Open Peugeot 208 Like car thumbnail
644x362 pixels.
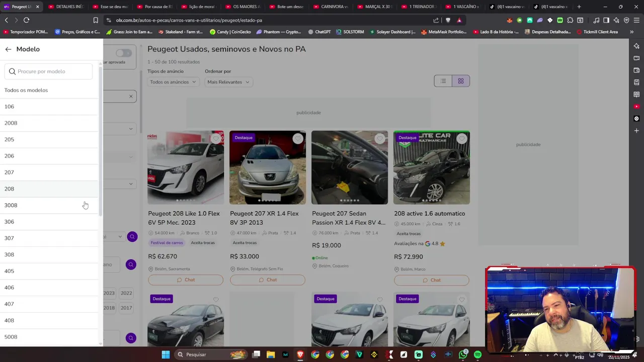point(186,167)
